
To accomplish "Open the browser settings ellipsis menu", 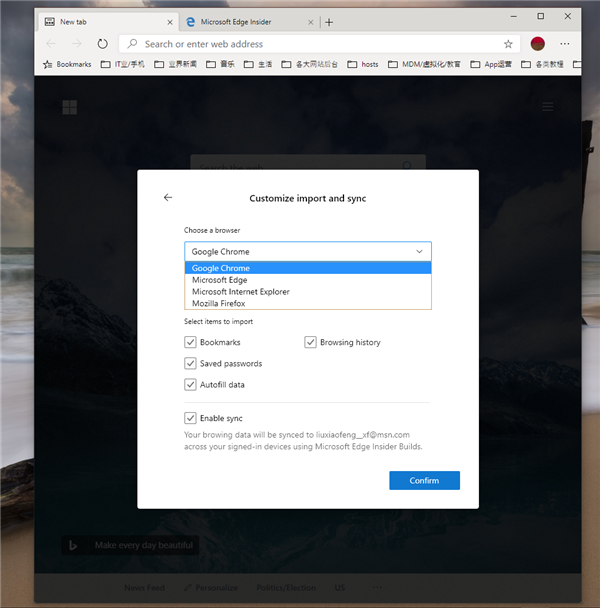I will pos(565,44).
